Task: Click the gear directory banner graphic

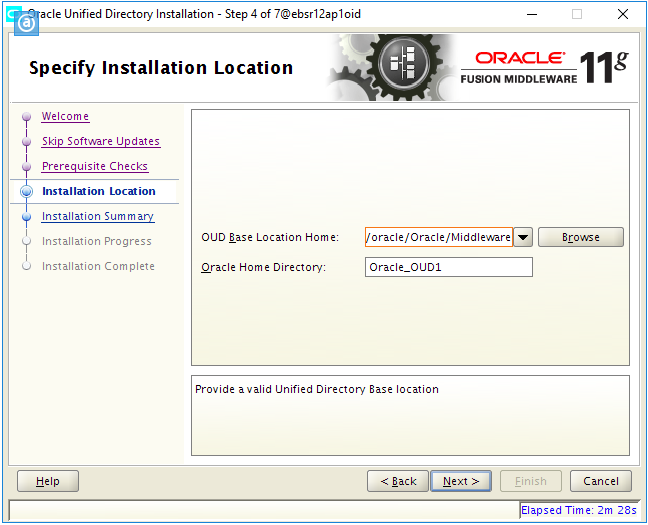Action: pyautogui.click(x=393, y=67)
